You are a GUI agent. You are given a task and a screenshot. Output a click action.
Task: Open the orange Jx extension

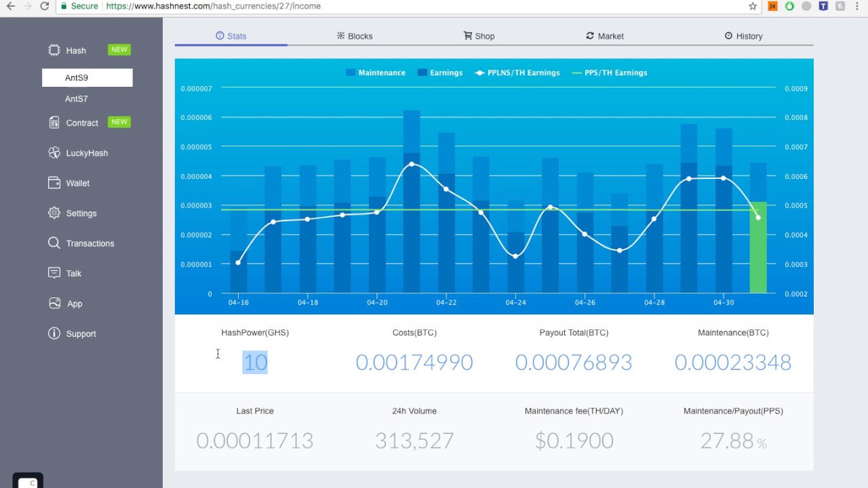tap(772, 6)
